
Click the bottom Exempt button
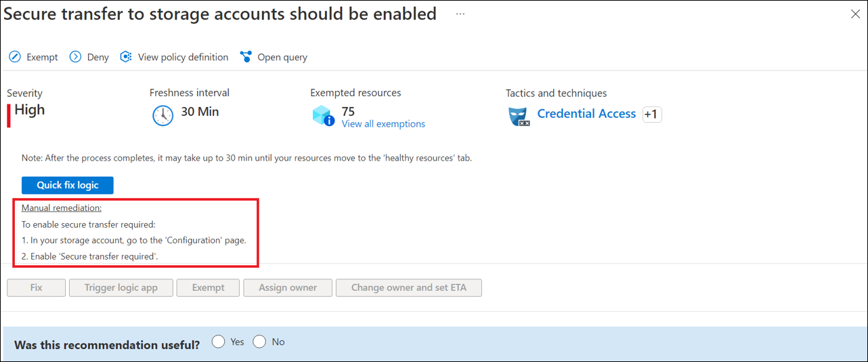208,287
